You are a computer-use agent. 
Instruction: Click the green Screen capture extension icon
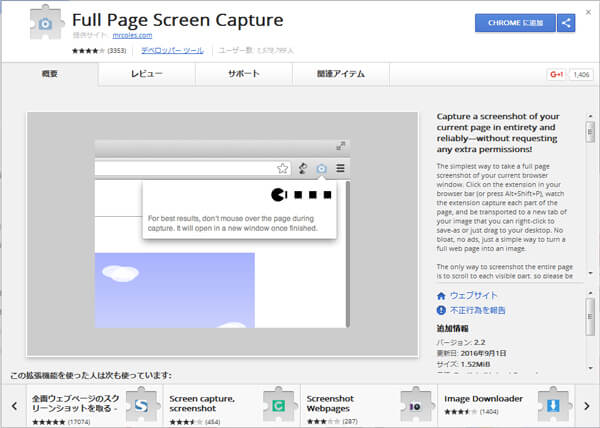280,405
